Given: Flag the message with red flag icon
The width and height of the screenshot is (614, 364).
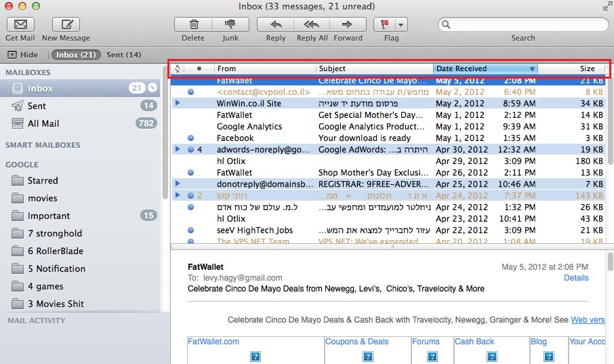Looking at the screenshot, I should point(385,24).
